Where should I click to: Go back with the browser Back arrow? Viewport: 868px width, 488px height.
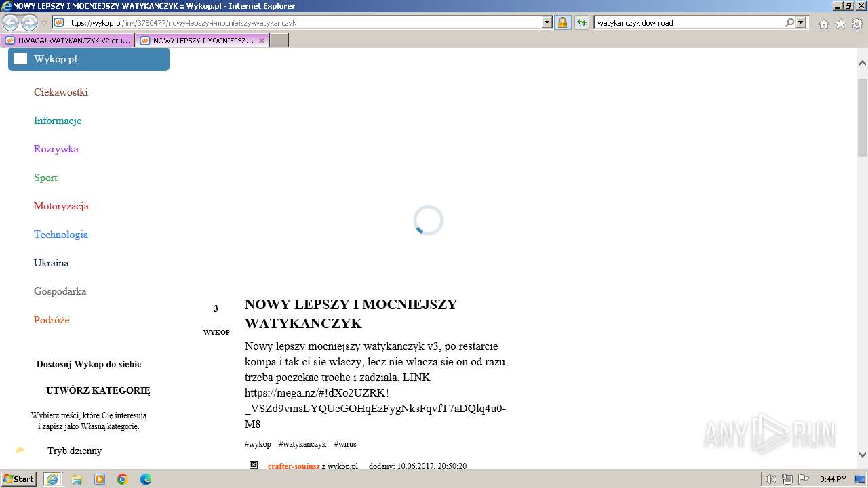(x=11, y=23)
